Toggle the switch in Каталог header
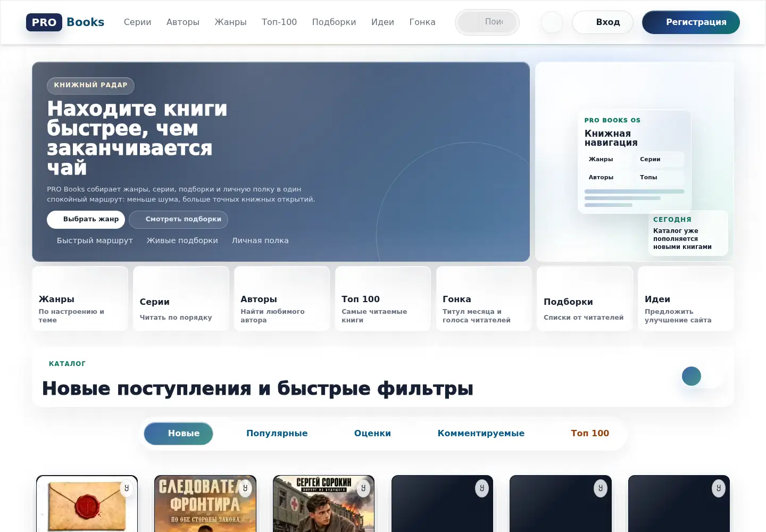This screenshot has width=766, height=532. pos(703,376)
